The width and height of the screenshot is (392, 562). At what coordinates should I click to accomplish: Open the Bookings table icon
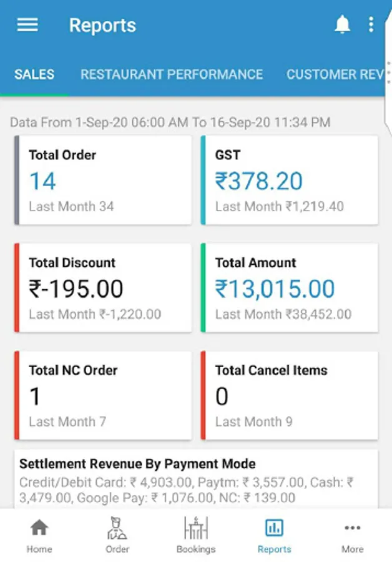(x=196, y=528)
